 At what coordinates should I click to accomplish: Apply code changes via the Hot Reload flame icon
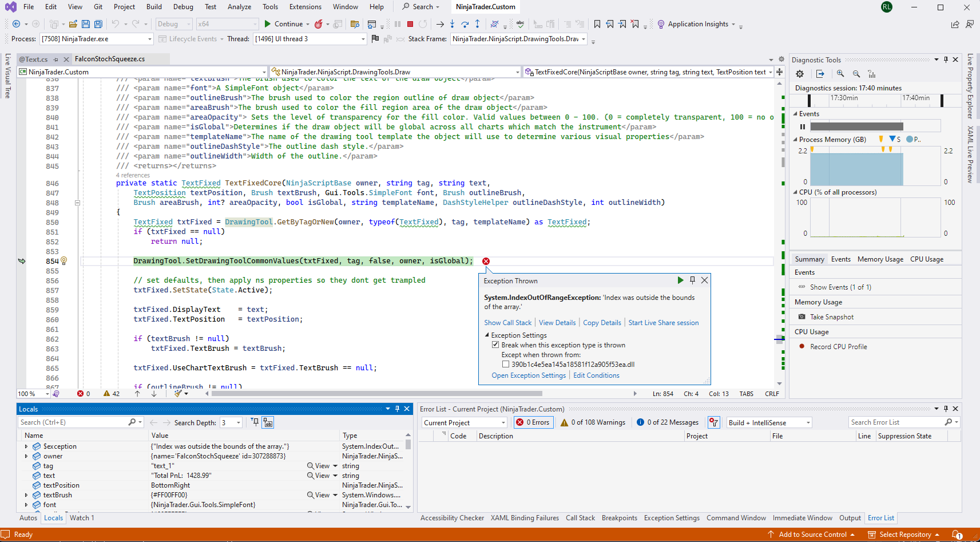point(319,24)
